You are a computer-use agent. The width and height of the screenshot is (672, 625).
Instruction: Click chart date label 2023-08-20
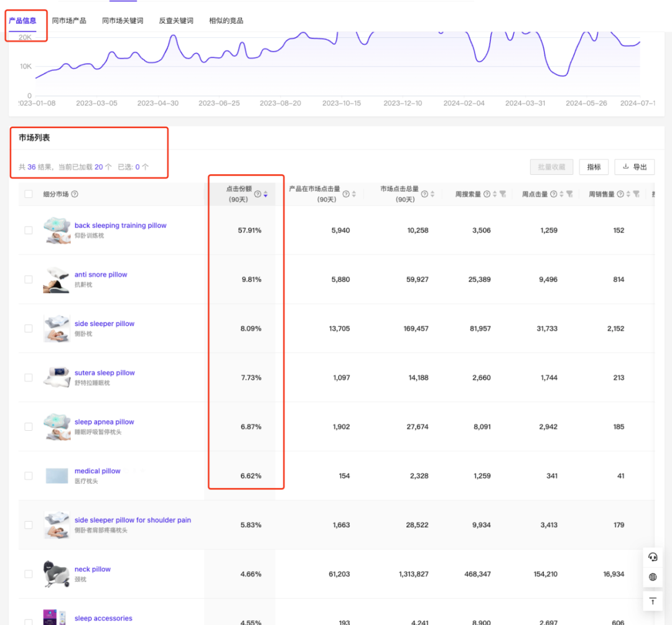click(x=280, y=103)
